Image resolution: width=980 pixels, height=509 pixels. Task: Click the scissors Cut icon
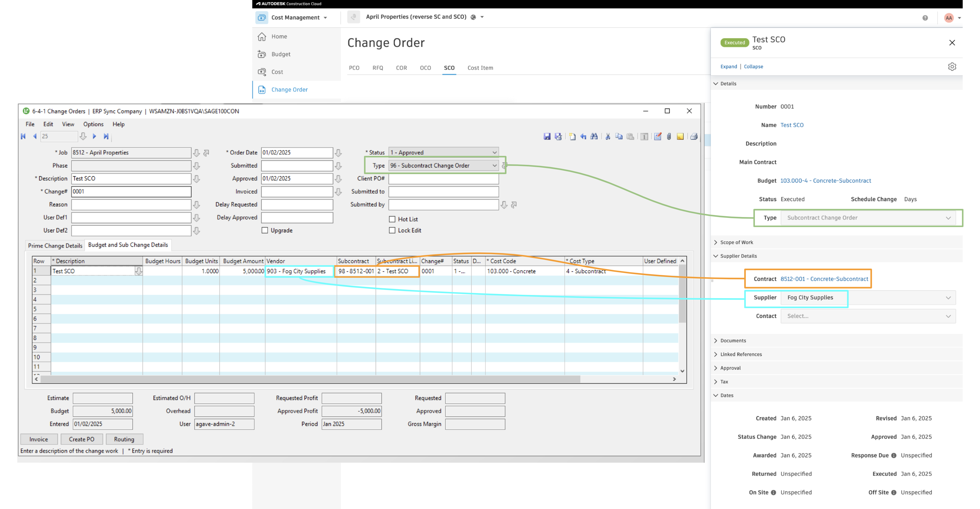click(x=608, y=136)
